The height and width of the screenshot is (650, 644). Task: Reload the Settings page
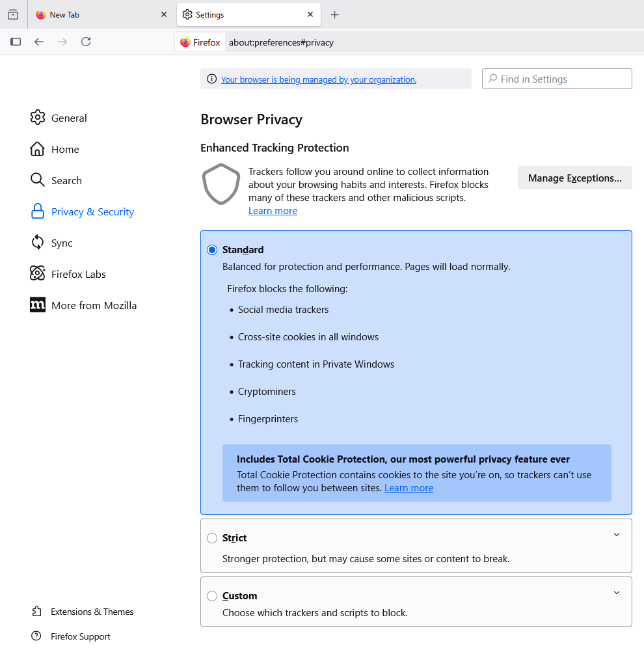pos(86,42)
